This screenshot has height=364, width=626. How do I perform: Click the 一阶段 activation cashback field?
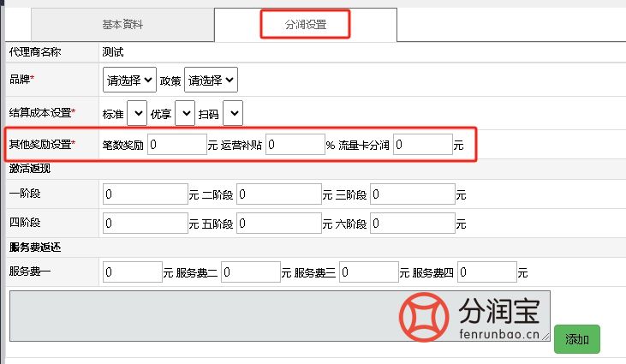click(144, 194)
